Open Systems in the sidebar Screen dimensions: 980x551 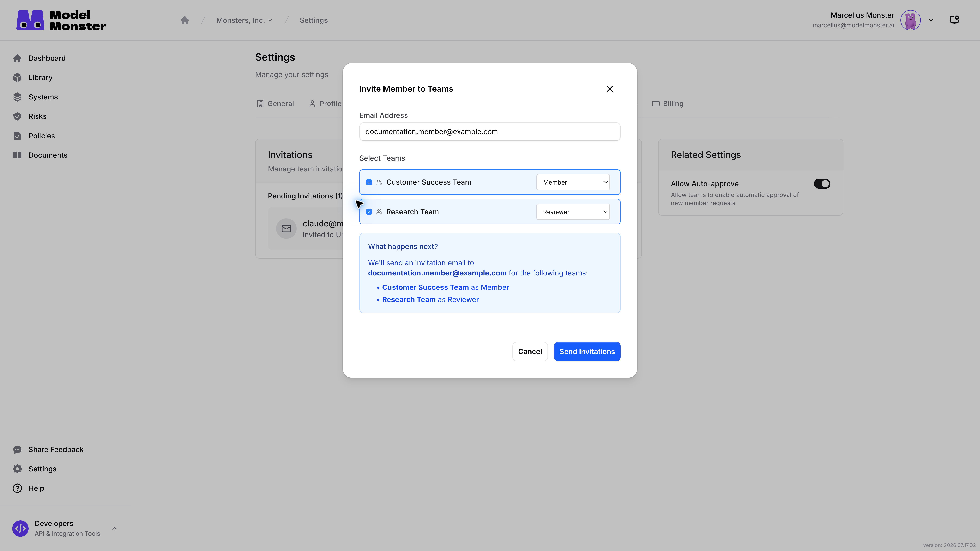pyautogui.click(x=43, y=97)
